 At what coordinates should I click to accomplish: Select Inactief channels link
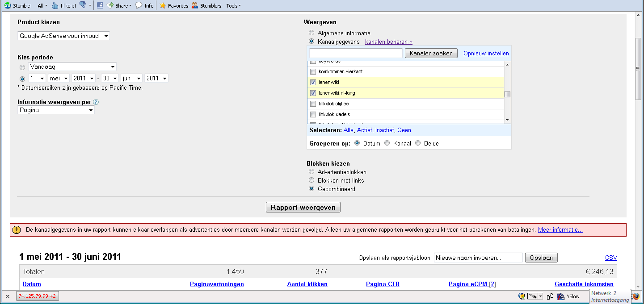click(x=385, y=130)
